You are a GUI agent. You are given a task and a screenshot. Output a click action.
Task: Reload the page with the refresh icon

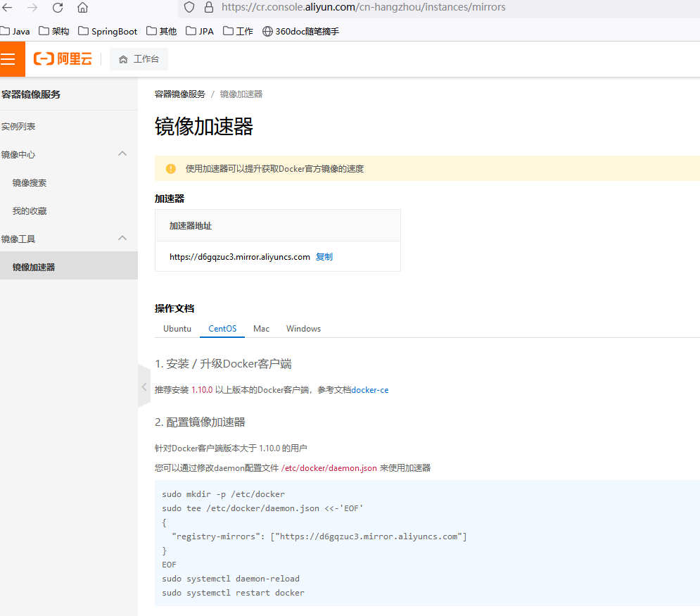(x=58, y=8)
